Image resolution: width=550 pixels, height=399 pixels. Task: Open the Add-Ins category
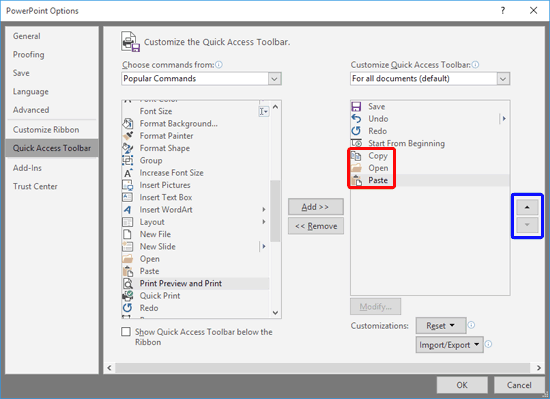tap(52, 168)
